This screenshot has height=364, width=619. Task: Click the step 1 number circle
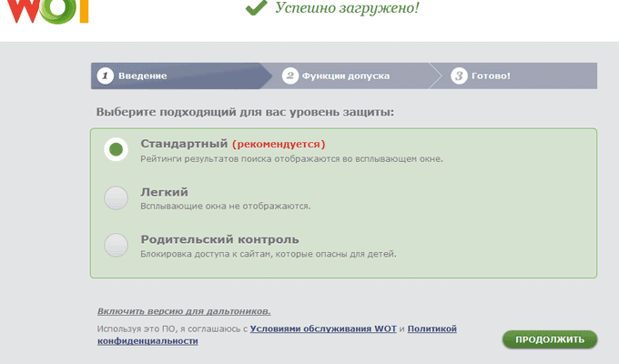coord(106,76)
